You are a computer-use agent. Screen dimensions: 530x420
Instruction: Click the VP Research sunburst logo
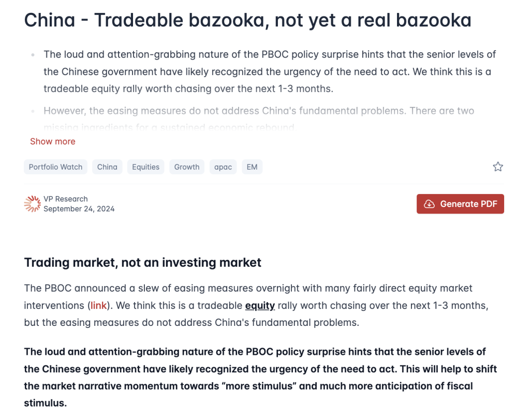pyautogui.click(x=32, y=204)
